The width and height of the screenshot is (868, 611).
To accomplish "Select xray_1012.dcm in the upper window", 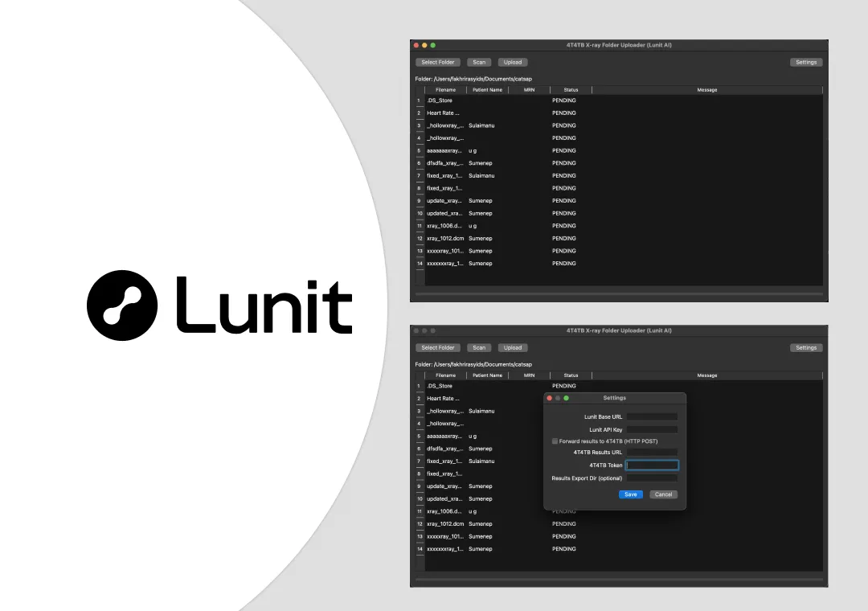I will [619, 238].
